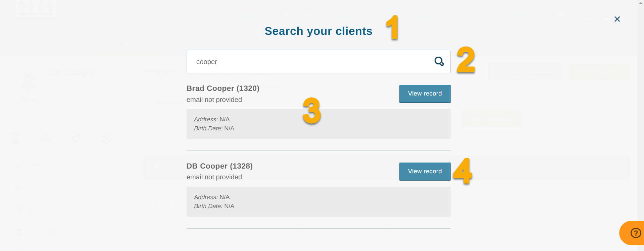Click the question mark icon in top navigation
This screenshot has width=644, height=251.
click(576, 16)
